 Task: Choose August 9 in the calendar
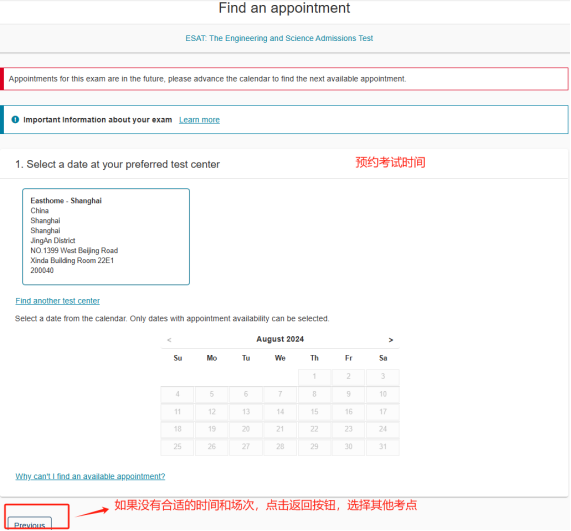point(348,394)
